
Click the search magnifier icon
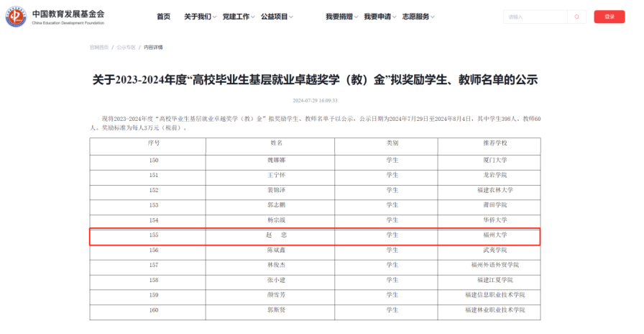(x=576, y=17)
